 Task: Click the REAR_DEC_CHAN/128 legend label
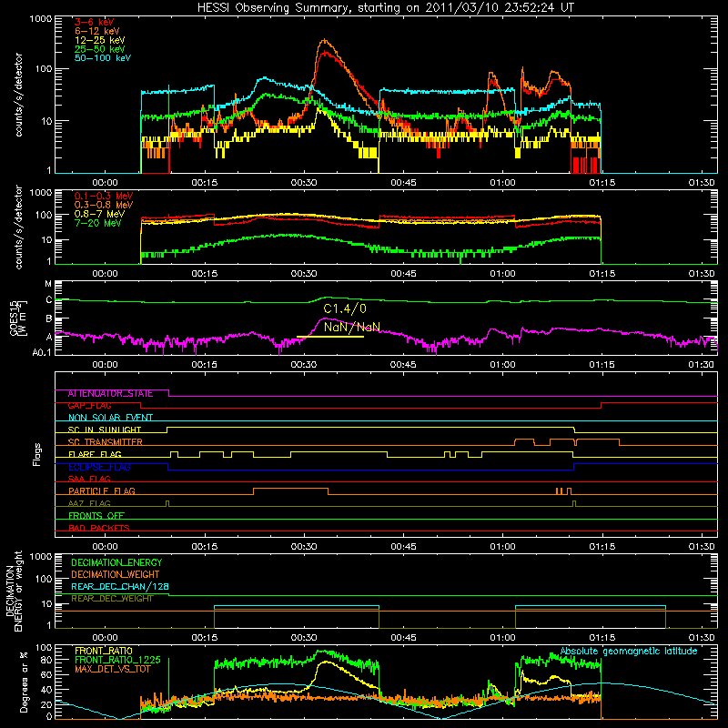120,586
